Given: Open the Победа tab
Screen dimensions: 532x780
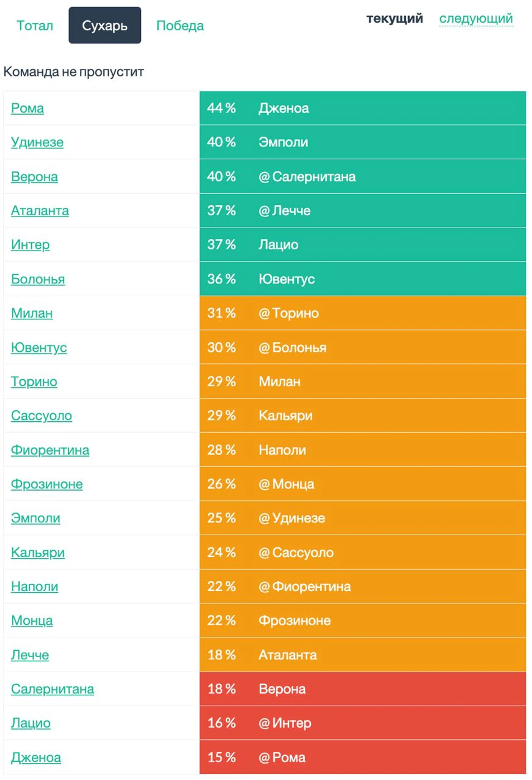Looking at the screenshot, I should [180, 26].
